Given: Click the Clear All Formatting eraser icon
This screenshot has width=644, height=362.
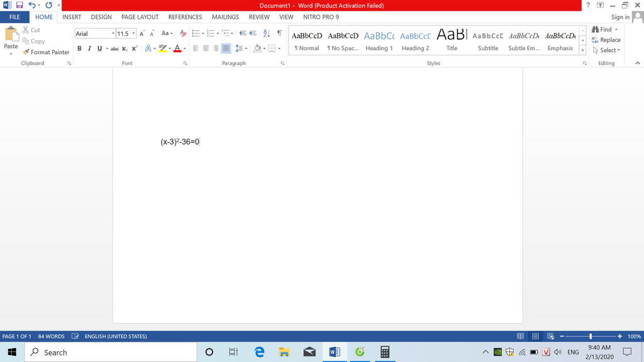Looking at the screenshot, I should [x=183, y=33].
